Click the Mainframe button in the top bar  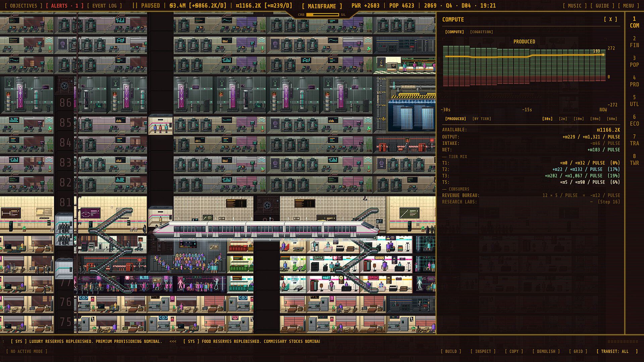pyautogui.click(x=322, y=6)
